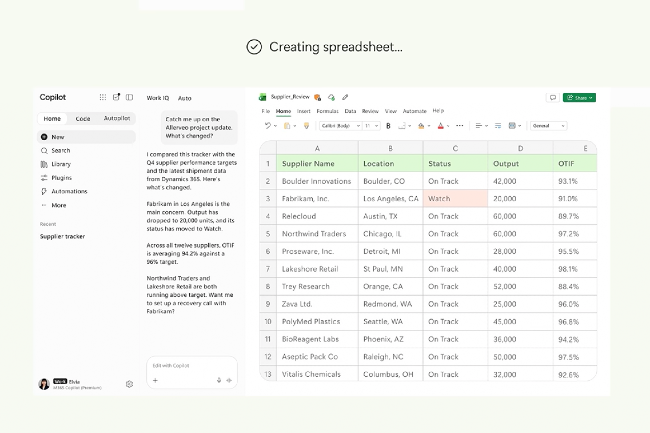
Task: Expand the Paste options dropdown arrow
Action: coord(294,126)
